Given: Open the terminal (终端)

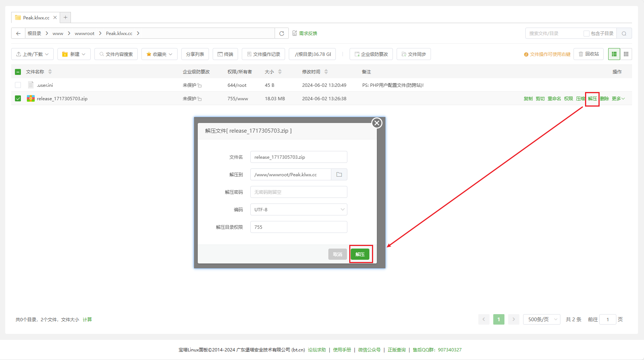Looking at the screenshot, I should coord(225,54).
